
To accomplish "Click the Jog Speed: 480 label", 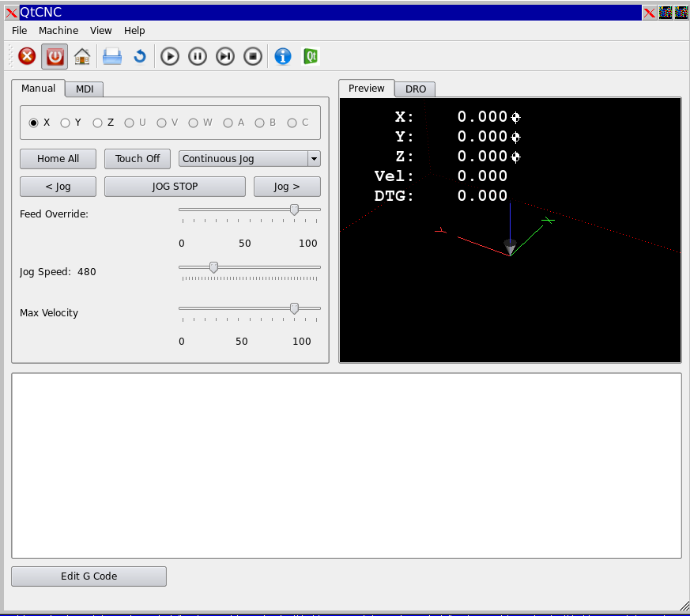I will coord(58,272).
